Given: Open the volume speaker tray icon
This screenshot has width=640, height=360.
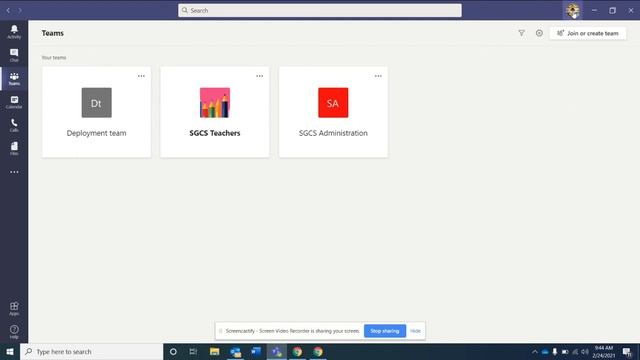Looking at the screenshot, I should click(x=585, y=351).
